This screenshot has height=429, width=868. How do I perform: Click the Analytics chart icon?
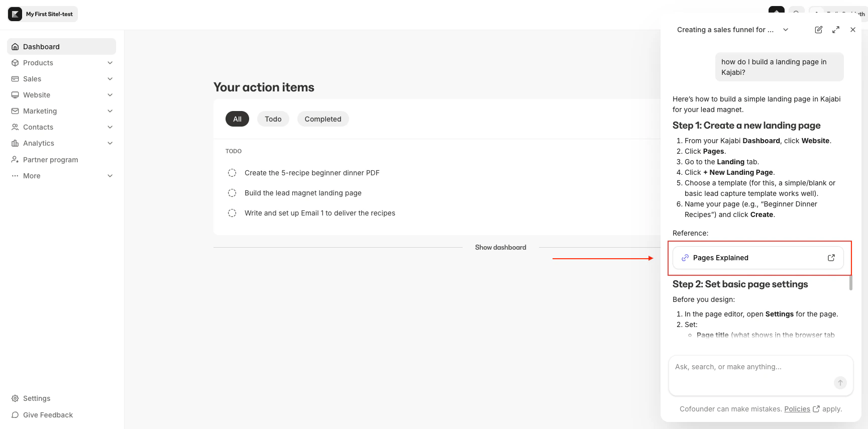click(x=15, y=143)
